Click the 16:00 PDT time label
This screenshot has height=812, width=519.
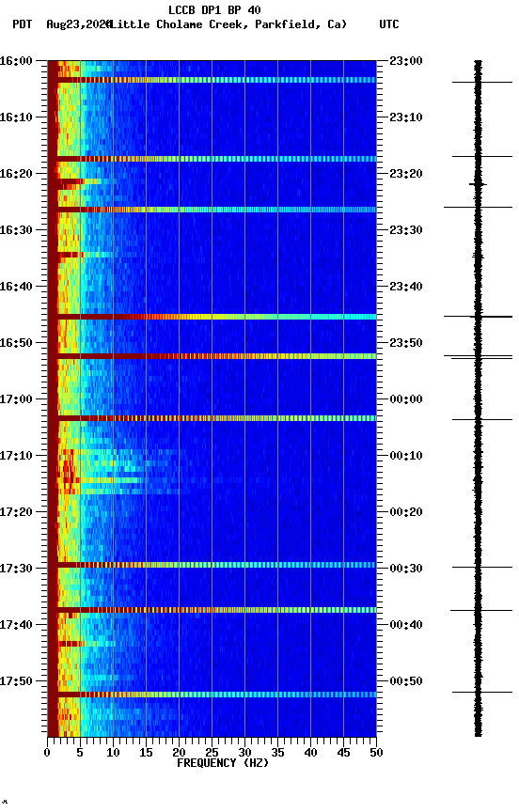[16, 61]
